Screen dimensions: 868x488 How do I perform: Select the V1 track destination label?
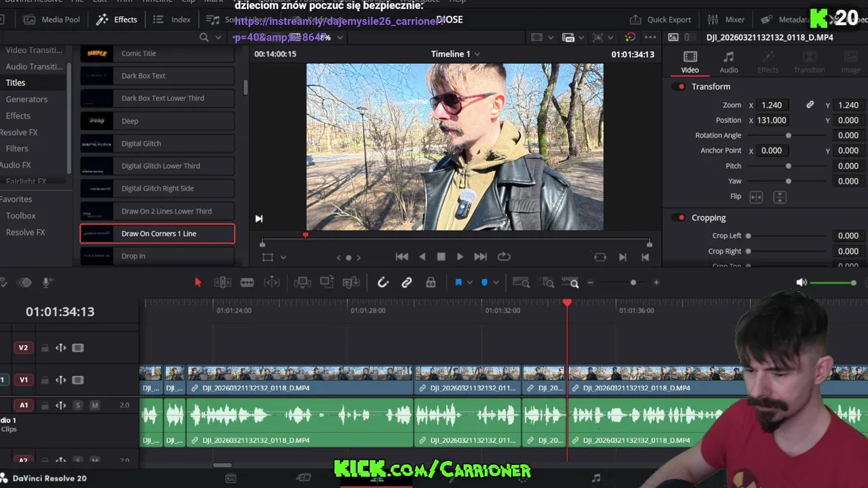(x=23, y=380)
